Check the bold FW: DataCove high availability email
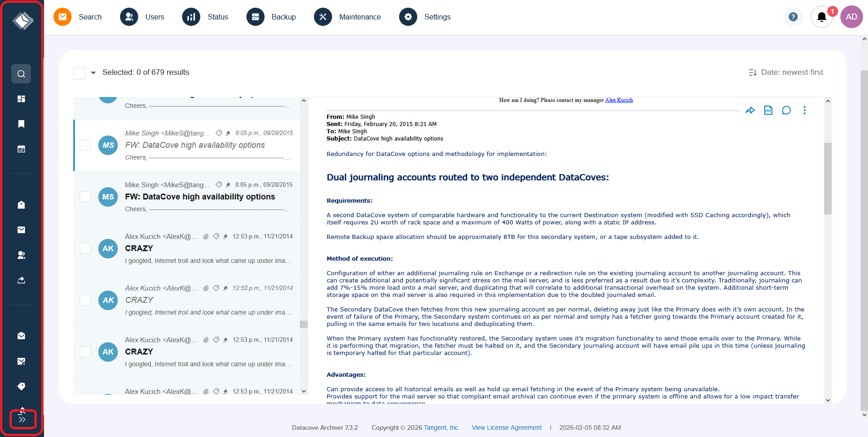The height and width of the screenshot is (437, 868). pyautogui.click(x=85, y=197)
